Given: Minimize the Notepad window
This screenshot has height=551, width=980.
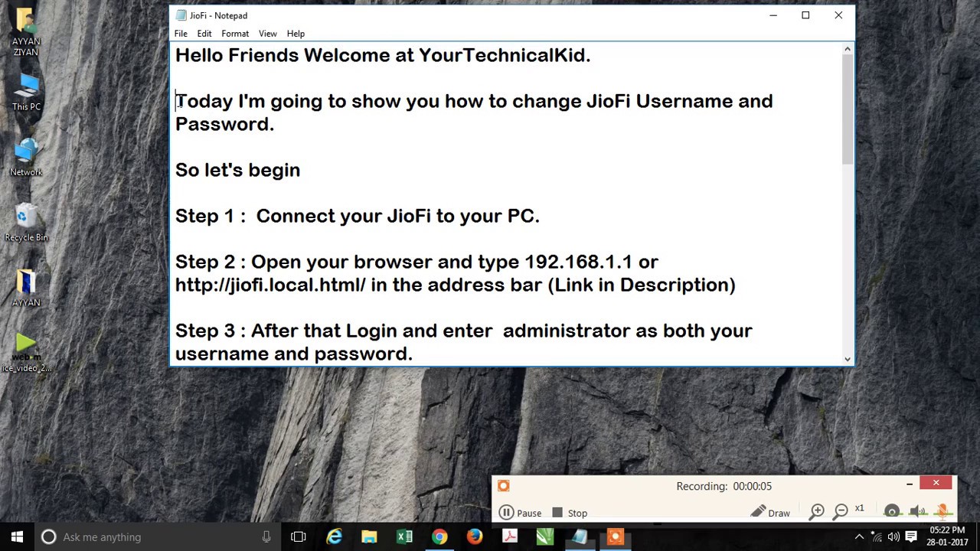Looking at the screenshot, I should click(773, 15).
